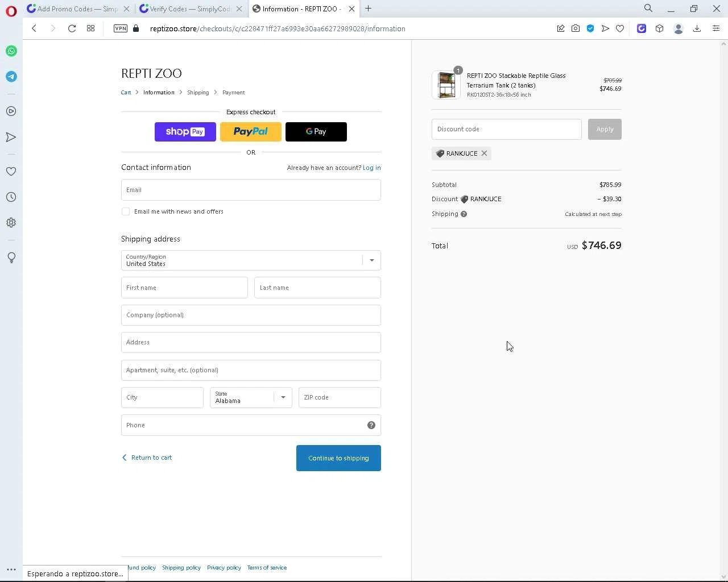Click the address bar URL
Viewport: 728px width, 582px height.
[x=278, y=28]
